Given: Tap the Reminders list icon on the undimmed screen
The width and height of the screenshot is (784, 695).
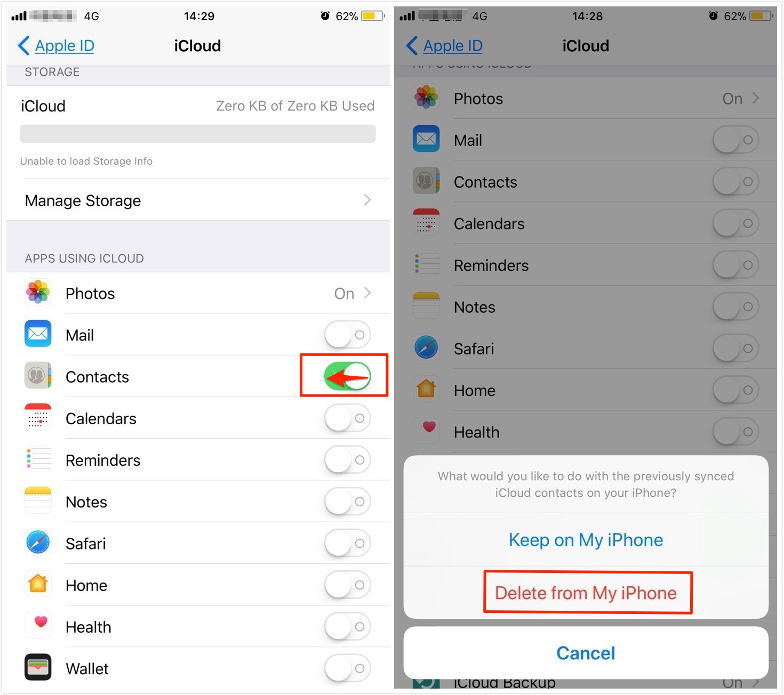Looking at the screenshot, I should coord(38,459).
